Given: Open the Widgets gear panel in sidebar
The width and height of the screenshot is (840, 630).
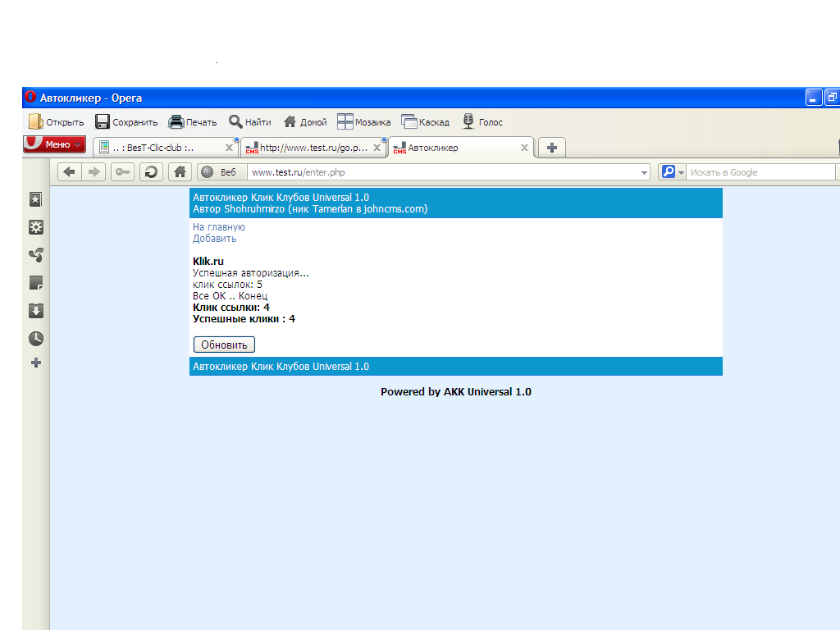Looking at the screenshot, I should click(36, 227).
